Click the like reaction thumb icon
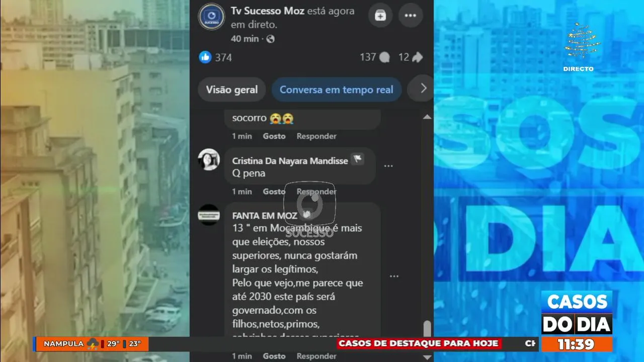The width and height of the screenshot is (644, 362). pyautogui.click(x=205, y=57)
